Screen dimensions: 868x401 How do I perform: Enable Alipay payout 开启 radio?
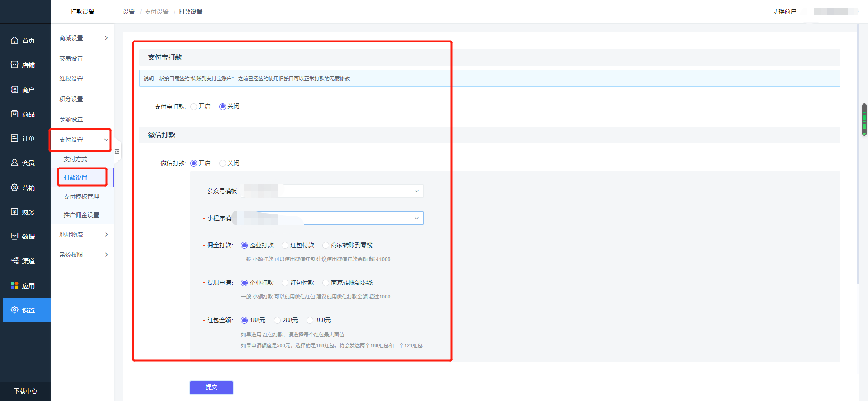(x=194, y=107)
